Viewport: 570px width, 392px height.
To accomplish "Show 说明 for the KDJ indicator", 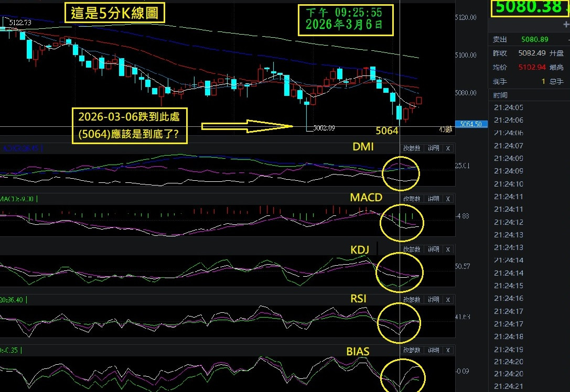I will (x=433, y=249).
